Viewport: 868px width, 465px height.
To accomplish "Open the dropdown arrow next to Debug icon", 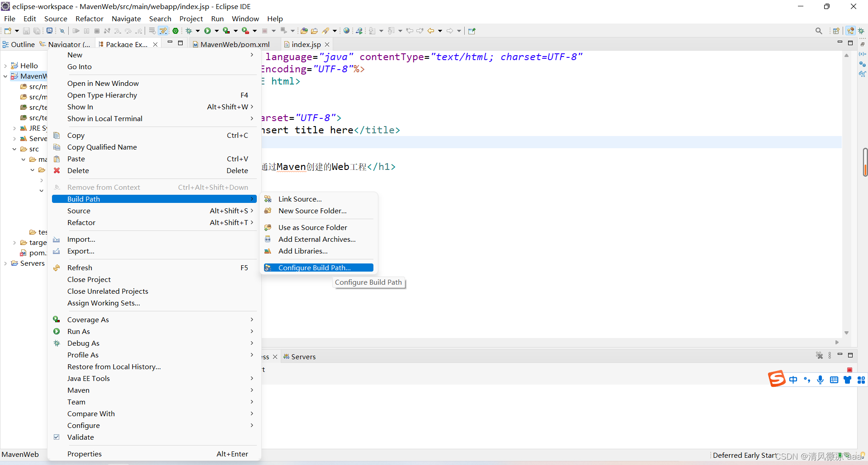I will coord(198,31).
